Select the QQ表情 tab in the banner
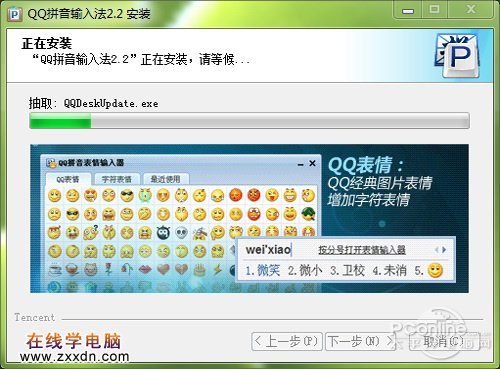This screenshot has width=500, height=369. point(68,179)
